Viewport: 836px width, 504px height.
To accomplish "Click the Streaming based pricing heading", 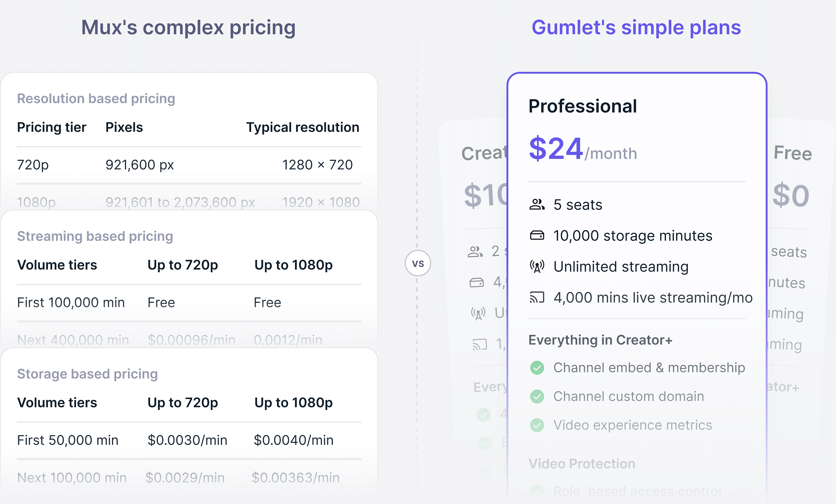I will pos(95,236).
